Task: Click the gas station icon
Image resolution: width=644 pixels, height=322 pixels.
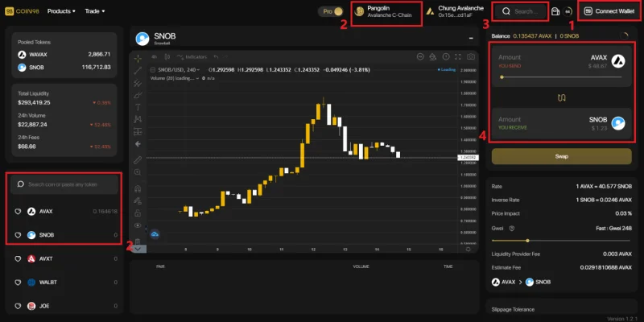Action: point(555,11)
